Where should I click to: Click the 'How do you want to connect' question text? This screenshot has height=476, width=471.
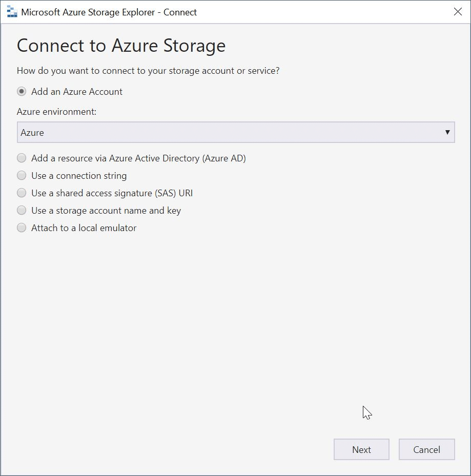click(148, 71)
